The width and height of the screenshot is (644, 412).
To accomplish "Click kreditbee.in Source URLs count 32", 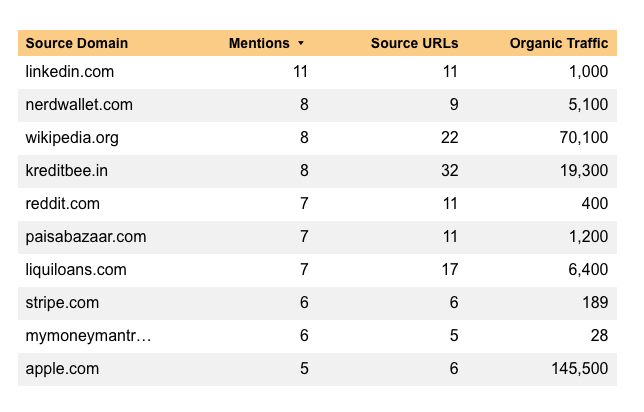I will [449, 170].
